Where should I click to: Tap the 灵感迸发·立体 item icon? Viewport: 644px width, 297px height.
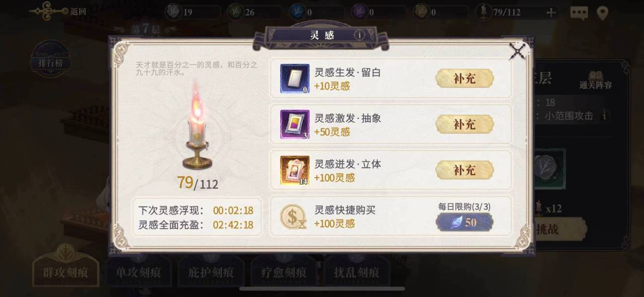[x=294, y=170]
